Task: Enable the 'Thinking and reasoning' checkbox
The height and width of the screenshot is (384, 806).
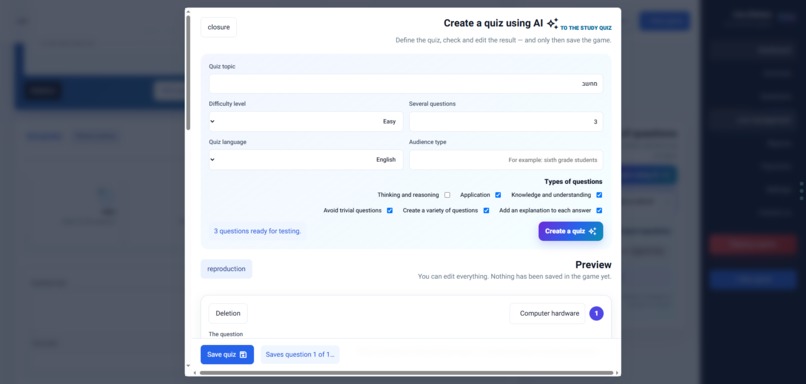Action: pyautogui.click(x=447, y=195)
